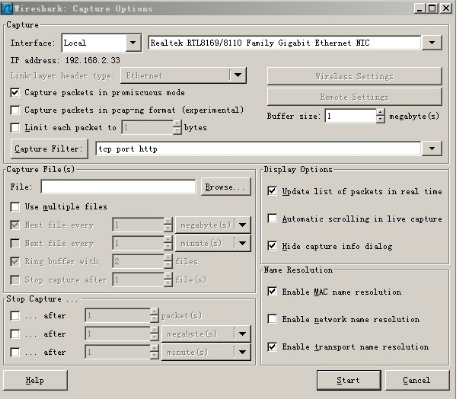Screen dimensions: 457x399
Task: Click the IP address 192.168.2.33 text
Action: pos(65,60)
